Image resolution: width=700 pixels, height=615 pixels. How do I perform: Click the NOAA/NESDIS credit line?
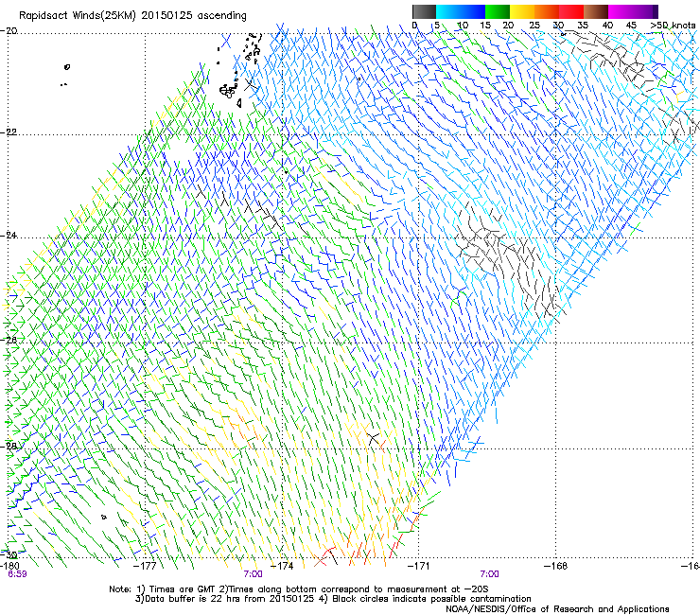click(557, 609)
